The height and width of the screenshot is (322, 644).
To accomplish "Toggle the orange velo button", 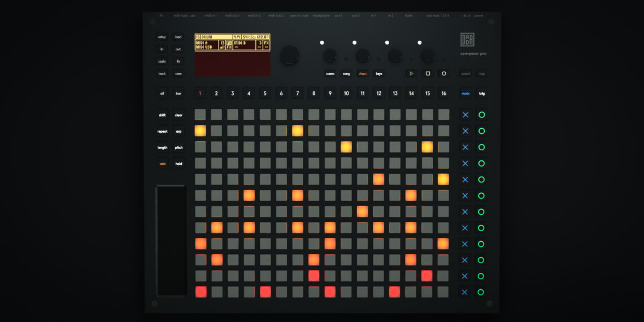I will (x=162, y=164).
